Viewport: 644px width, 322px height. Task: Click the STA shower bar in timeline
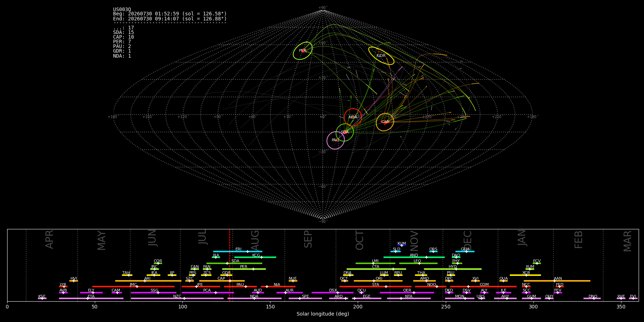[375, 287]
